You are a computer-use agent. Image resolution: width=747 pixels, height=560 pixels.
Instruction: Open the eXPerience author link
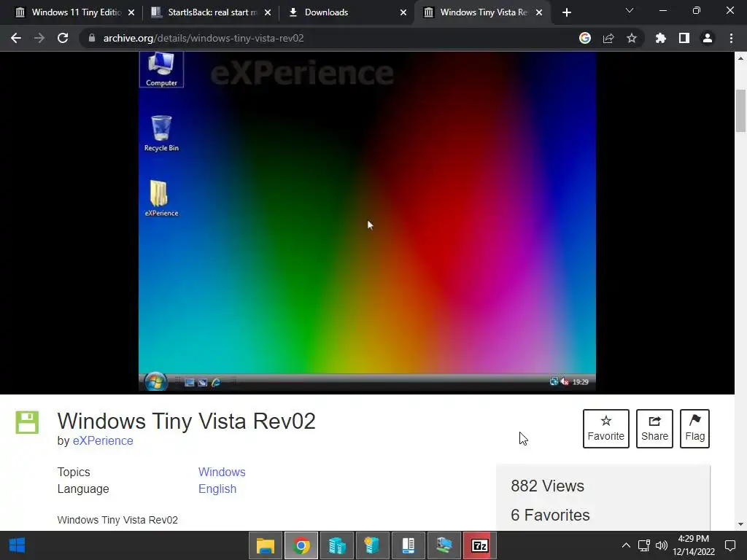103,440
